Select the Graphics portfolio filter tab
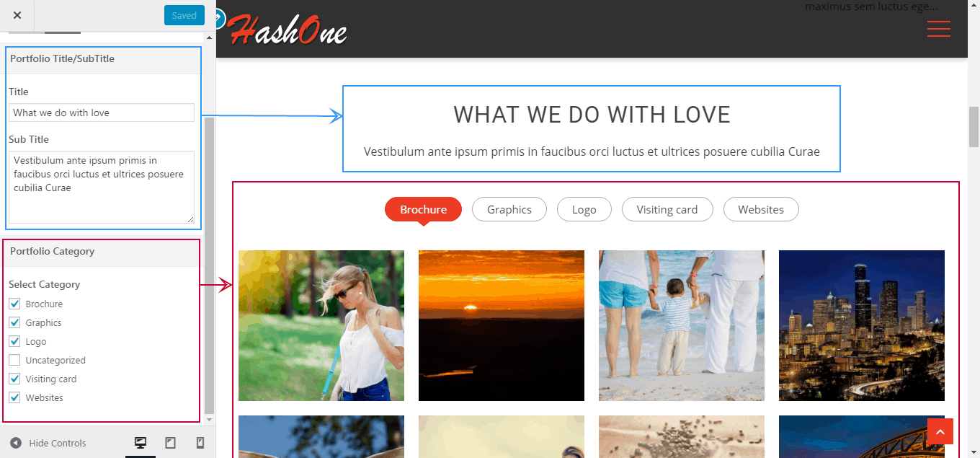The height and width of the screenshot is (458, 980). click(509, 209)
